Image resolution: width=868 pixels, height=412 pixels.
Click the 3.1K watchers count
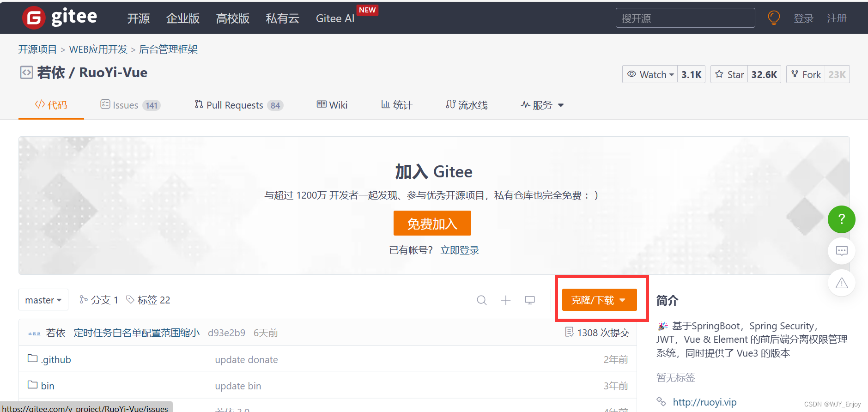click(692, 74)
